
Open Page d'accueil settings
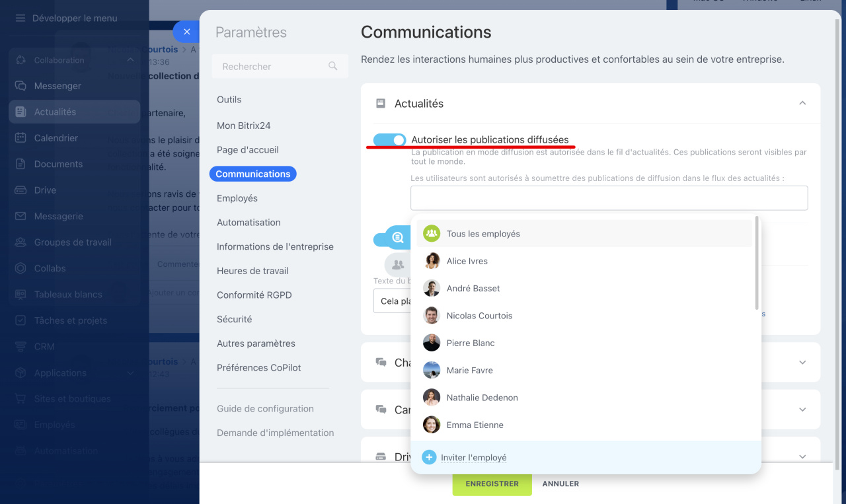click(248, 150)
